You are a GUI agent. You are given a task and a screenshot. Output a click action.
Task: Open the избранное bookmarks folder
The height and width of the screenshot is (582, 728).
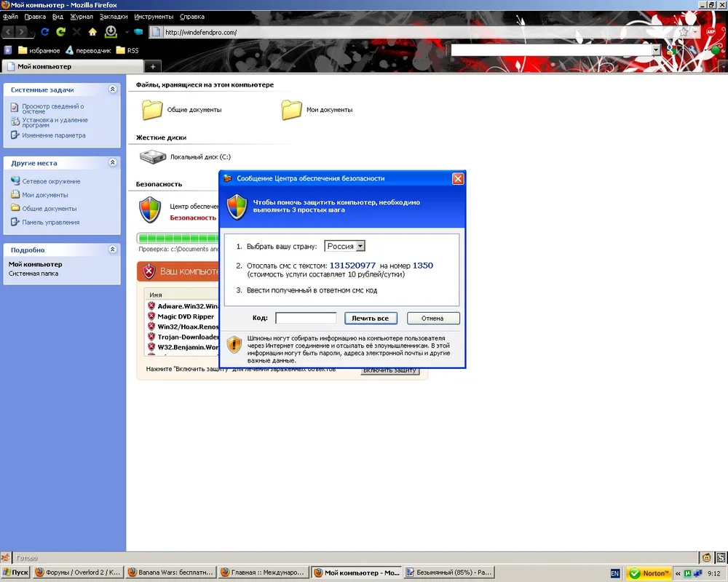[x=39, y=50]
